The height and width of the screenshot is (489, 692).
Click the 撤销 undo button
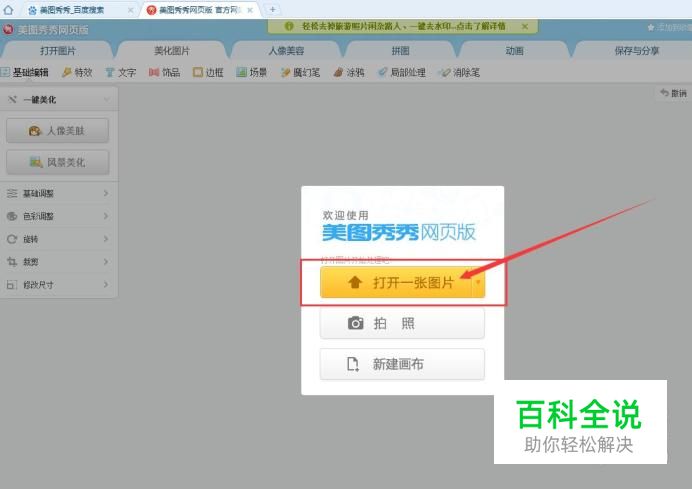click(673, 93)
